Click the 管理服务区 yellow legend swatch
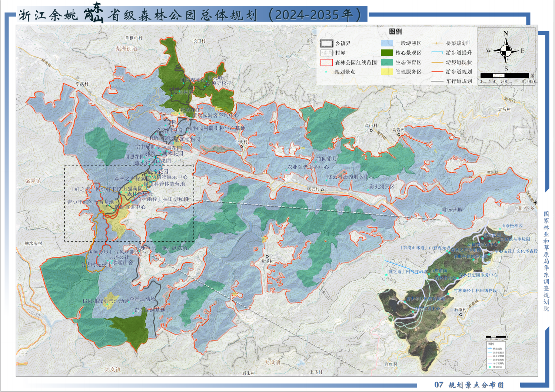This screenshot has width=555, height=392. tap(387, 72)
